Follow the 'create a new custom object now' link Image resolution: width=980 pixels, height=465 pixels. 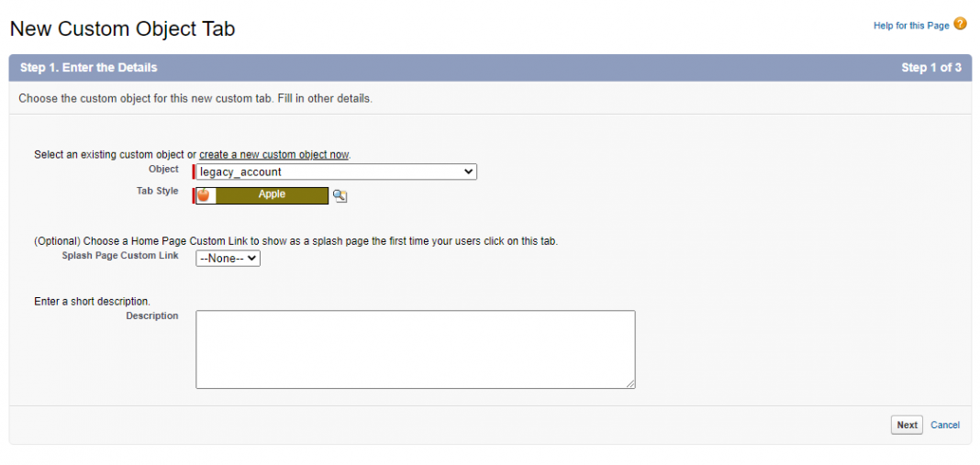coord(274,154)
